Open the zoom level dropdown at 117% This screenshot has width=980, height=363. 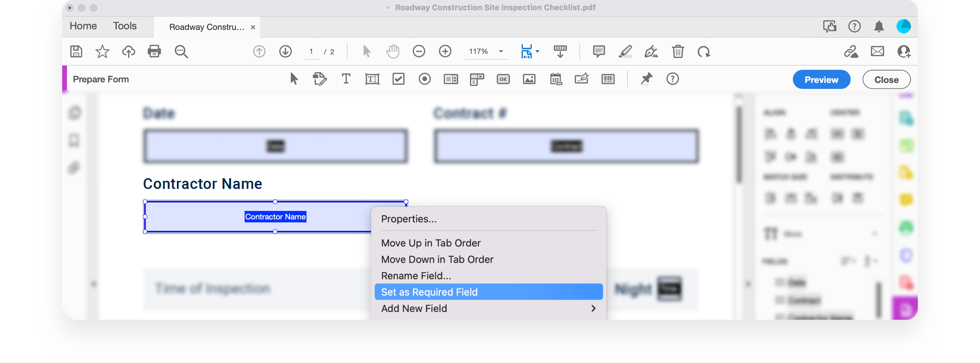click(x=501, y=51)
